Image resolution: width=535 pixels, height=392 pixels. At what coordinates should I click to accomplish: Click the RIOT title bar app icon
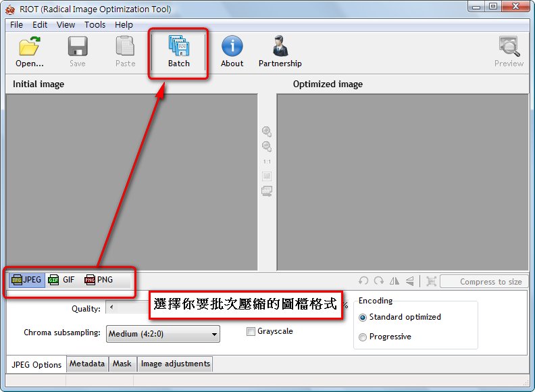pos(11,9)
